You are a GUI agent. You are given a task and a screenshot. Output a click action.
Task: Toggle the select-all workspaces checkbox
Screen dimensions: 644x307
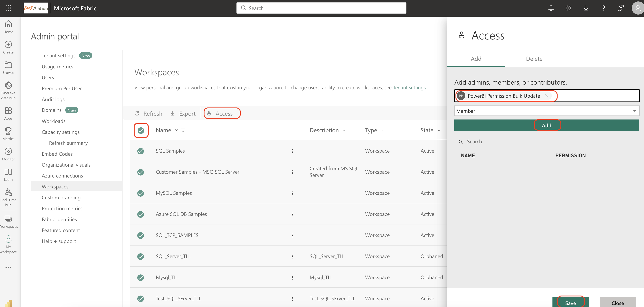coord(141,130)
